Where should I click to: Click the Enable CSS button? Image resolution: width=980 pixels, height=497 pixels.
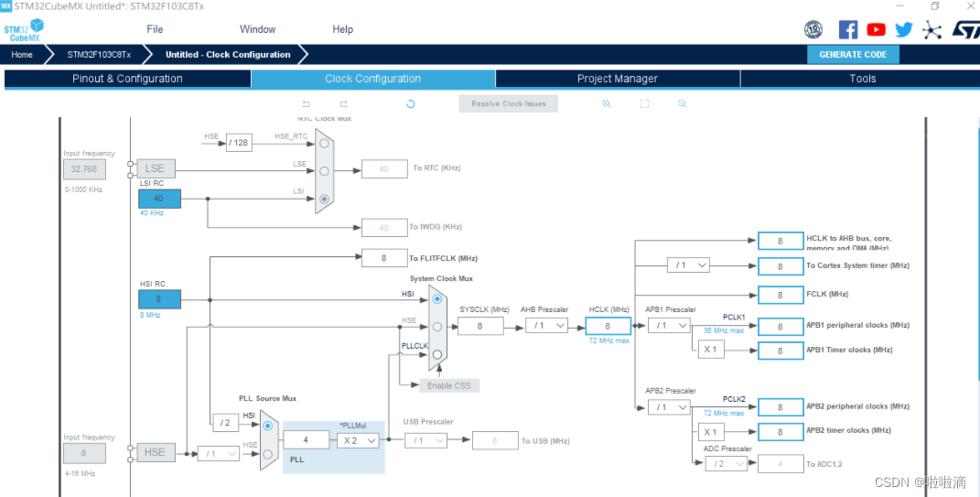[449, 385]
